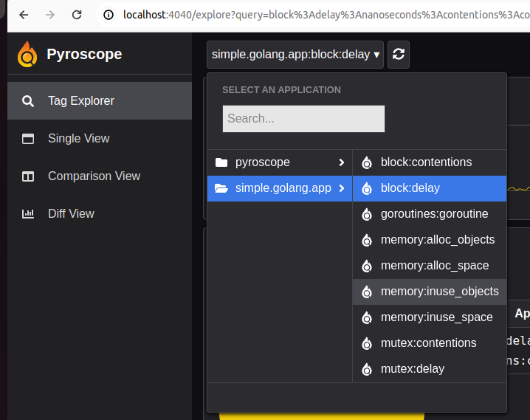The width and height of the screenshot is (530, 420).
Task: Choose goroutines:goroutine from the list
Action: click(x=434, y=214)
